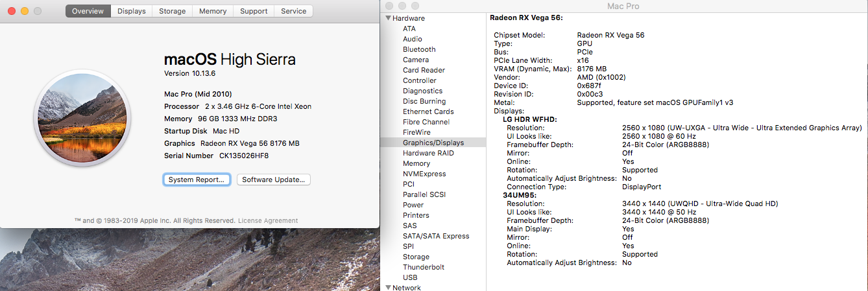Open the Storage tab

click(x=172, y=11)
